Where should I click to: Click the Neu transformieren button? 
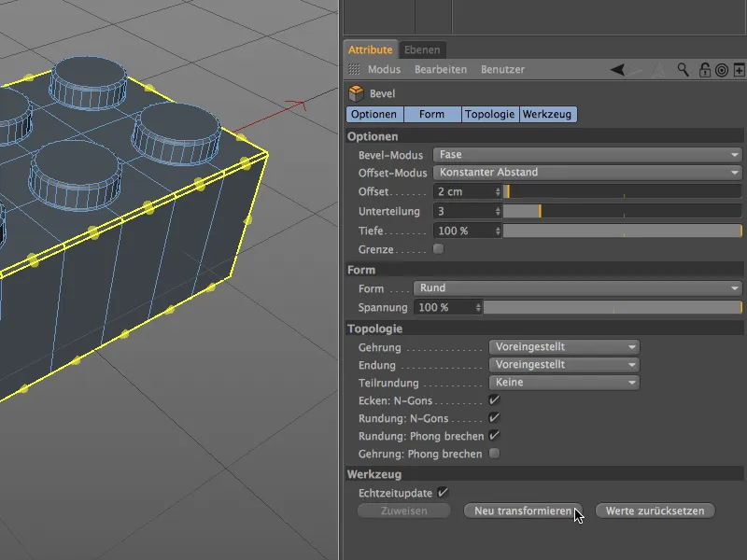point(523,511)
